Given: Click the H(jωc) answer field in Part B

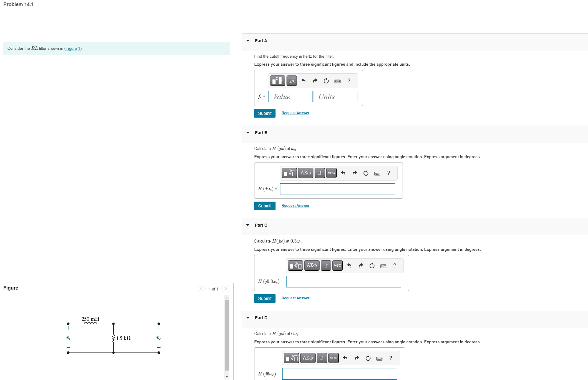Looking at the screenshot, I should 337,189.
